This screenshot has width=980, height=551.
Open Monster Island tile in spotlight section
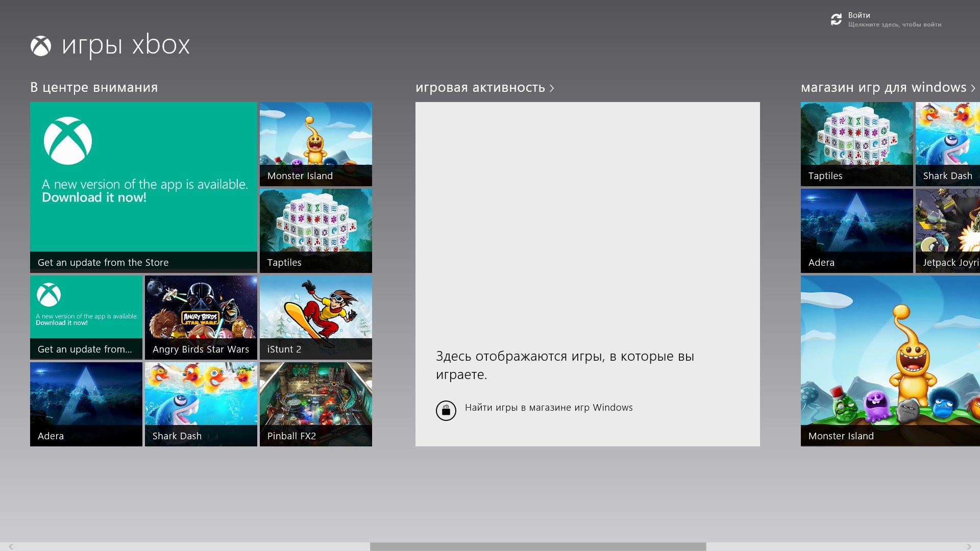(x=316, y=144)
